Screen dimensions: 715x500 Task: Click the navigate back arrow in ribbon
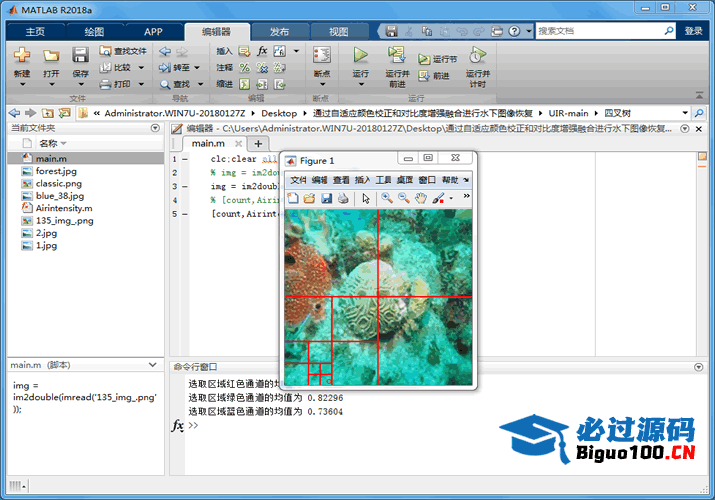click(165, 51)
